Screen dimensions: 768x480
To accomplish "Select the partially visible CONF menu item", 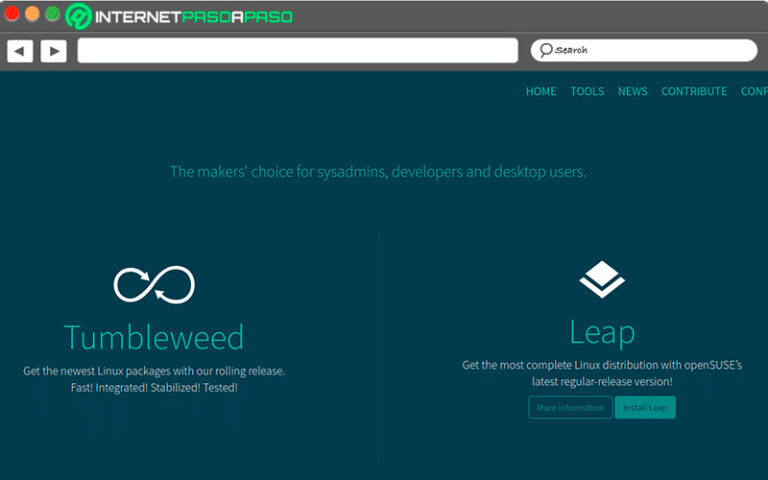I will click(x=754, y=91).
